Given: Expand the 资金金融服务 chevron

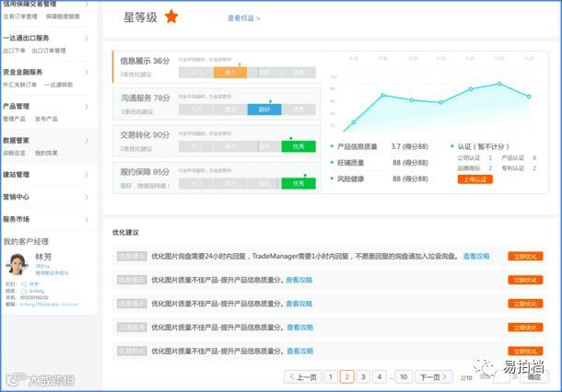Looking at the screenshot, I should click(x=87, y=73).
